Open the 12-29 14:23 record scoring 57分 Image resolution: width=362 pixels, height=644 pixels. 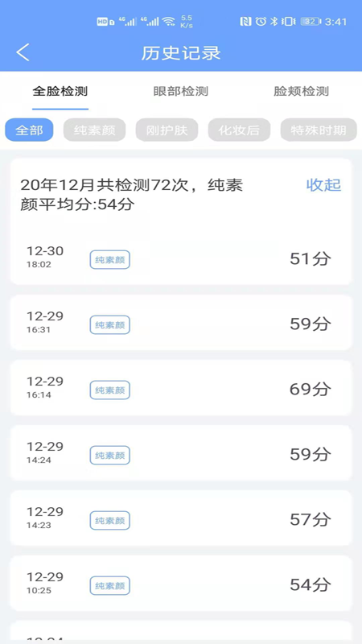coord(181,518)
